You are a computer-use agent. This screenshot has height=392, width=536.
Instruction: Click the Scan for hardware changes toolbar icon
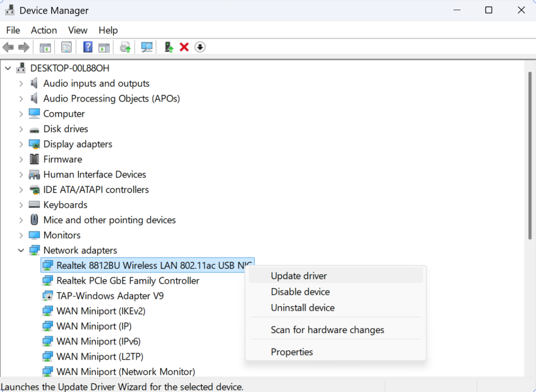click(147, 47)
